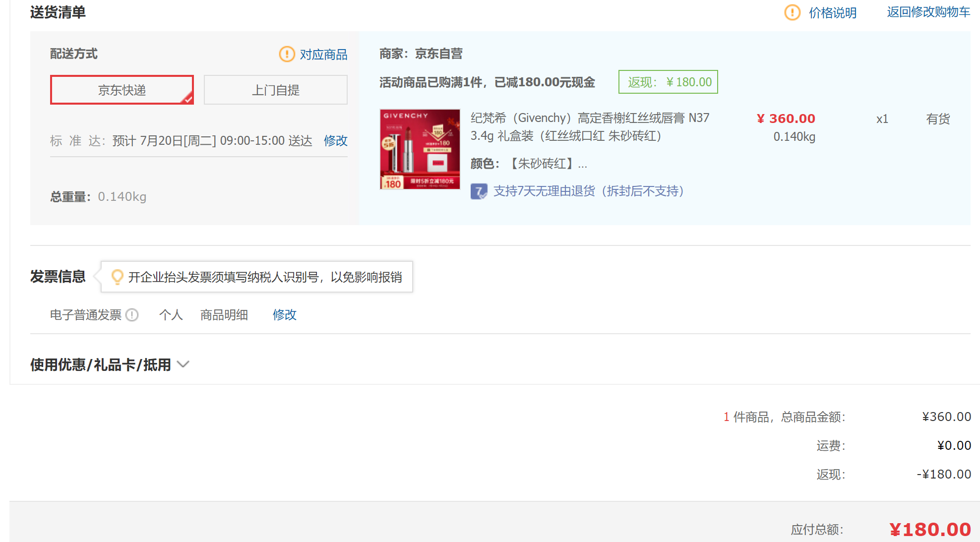The height and width of the screenshot is (542, 980).
Task: Open Givenchy lipstick product thumbnail
Action: pyautogui.click(x=420, y=149)
